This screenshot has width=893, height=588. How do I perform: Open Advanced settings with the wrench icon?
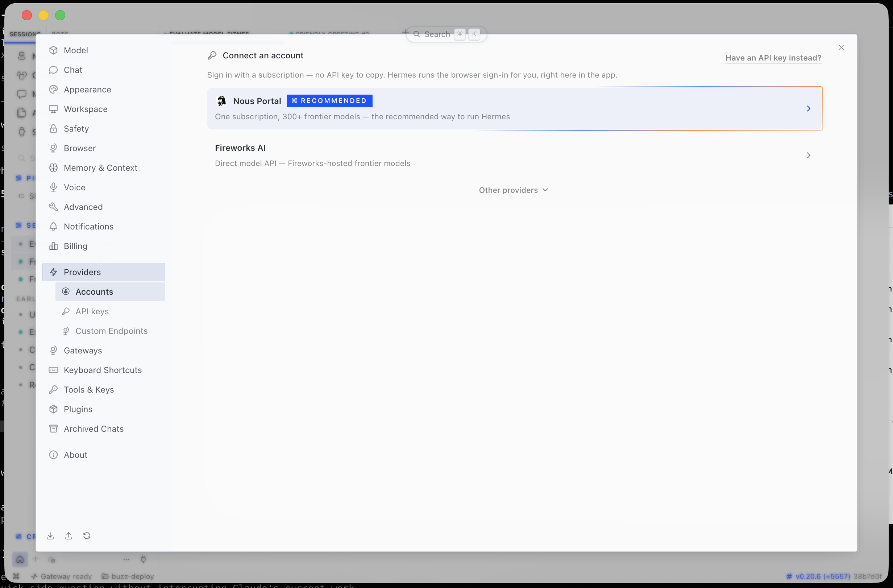[104, 207]
